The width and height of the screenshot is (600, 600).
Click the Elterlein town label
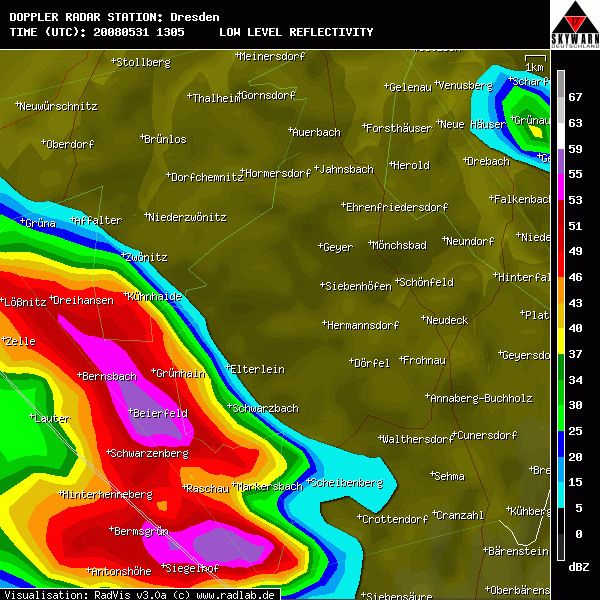pyautogui.click(x=255, y=369)
